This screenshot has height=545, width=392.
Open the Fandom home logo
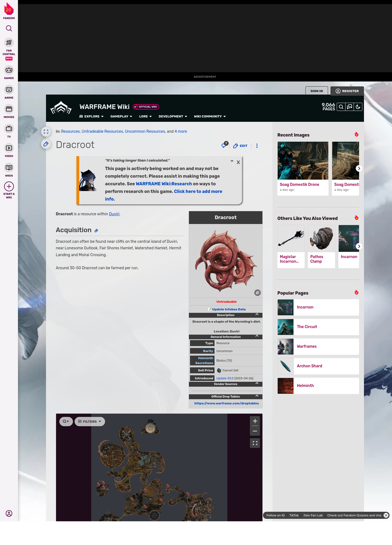click(x=9, y=11)
